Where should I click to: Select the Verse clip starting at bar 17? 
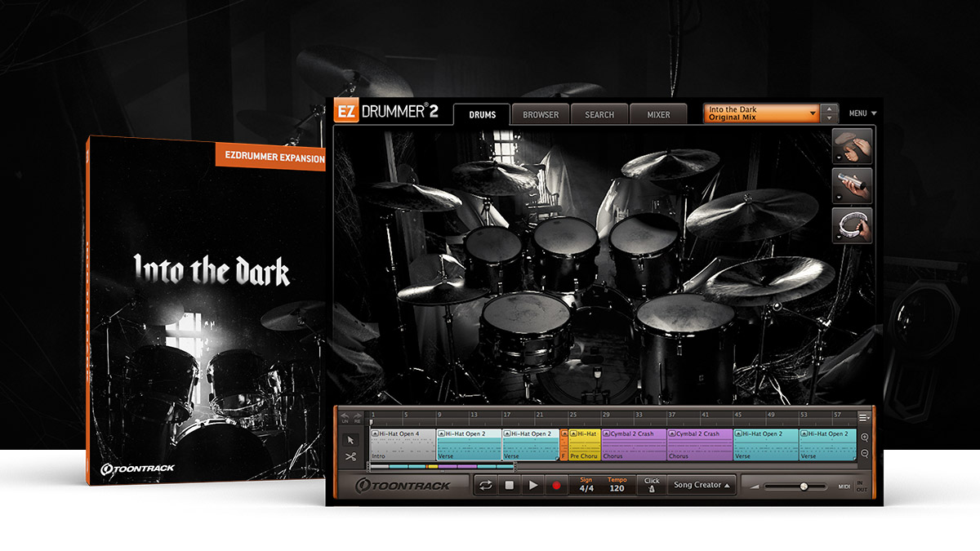pos(531,445)
